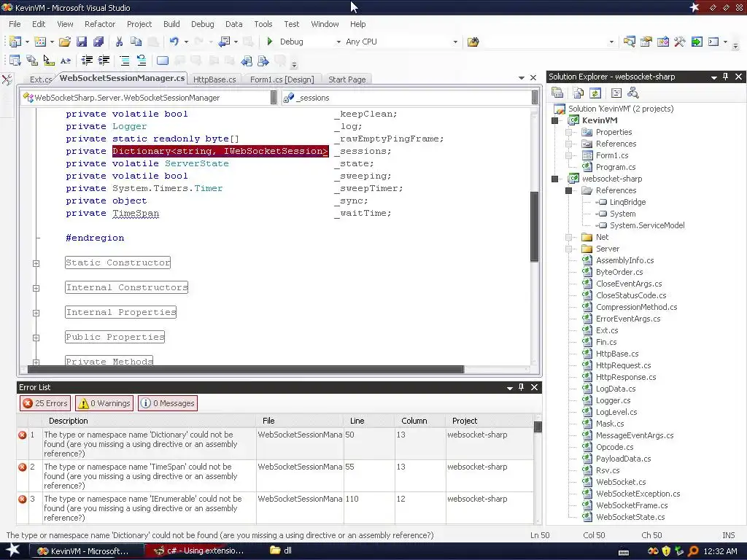Switch to the Start Page tab
This screenshot has width=747, height=560.
click(x=347, y=79)
